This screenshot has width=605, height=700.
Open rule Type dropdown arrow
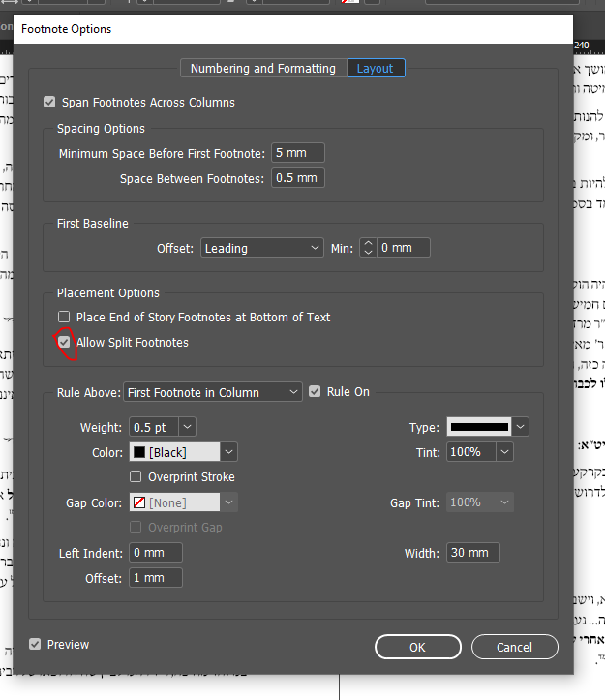coord(520,427)
